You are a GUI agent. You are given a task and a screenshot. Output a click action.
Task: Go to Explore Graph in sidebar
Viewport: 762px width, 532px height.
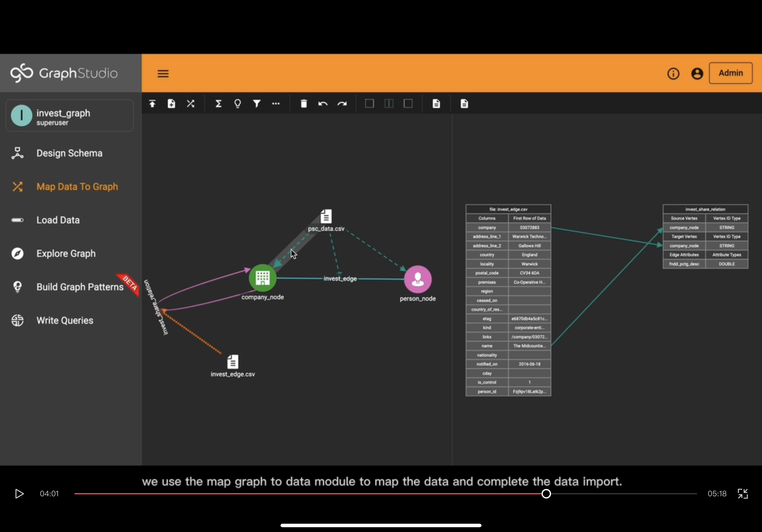coord(66,253)
